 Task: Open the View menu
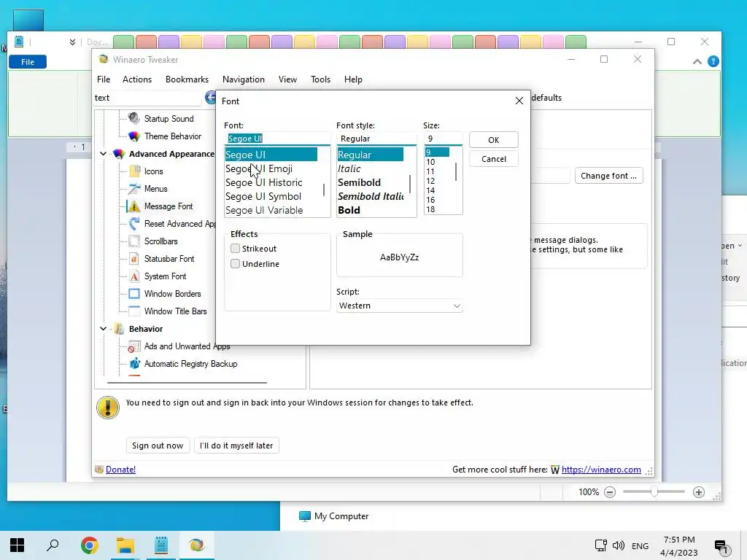pos(287,79)
